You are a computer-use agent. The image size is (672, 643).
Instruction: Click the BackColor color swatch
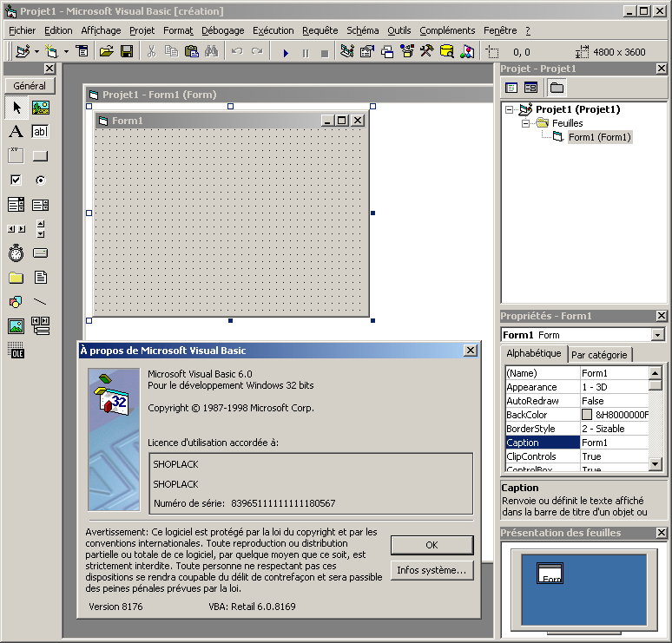[x=587, y=415]
